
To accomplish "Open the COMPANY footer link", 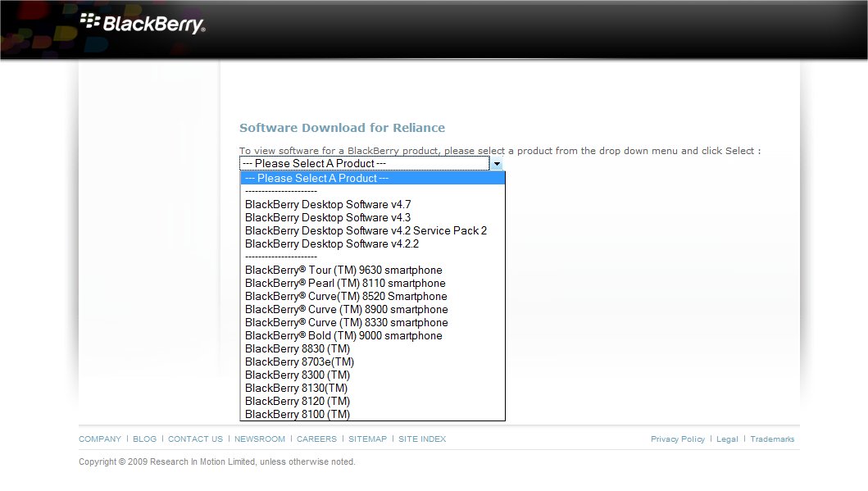I will [100, 439].
